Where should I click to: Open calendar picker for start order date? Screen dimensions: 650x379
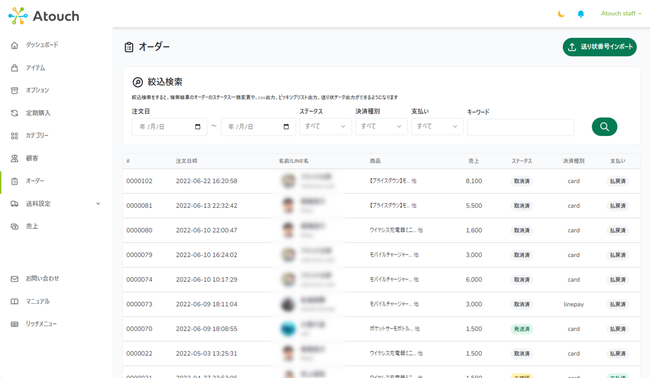198,127
